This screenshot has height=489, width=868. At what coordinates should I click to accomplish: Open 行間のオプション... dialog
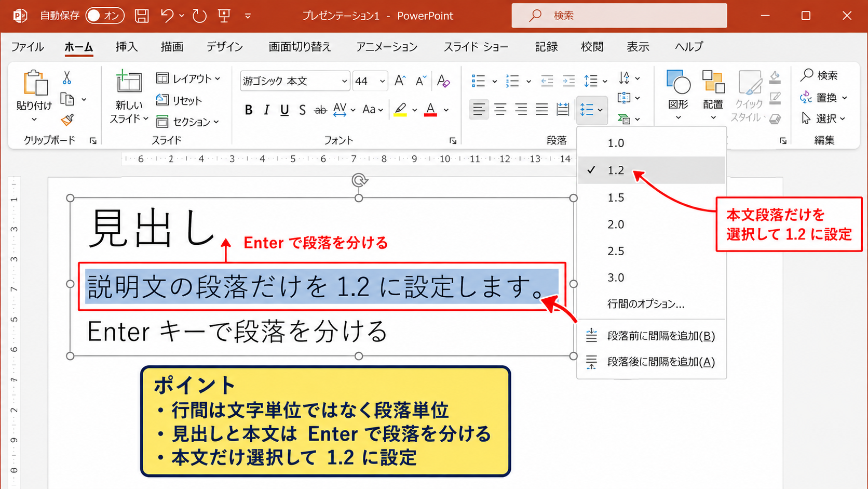click(x=652, y=304)
